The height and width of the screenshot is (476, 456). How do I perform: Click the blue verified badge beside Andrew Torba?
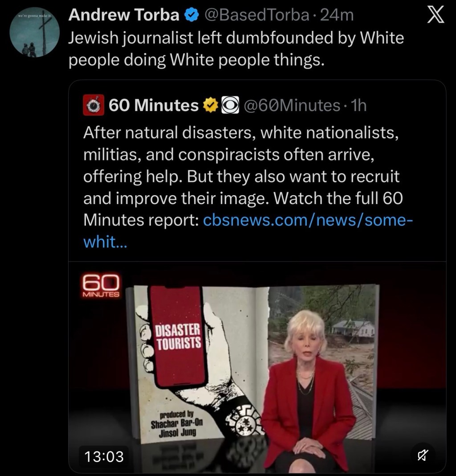[191, 15]
